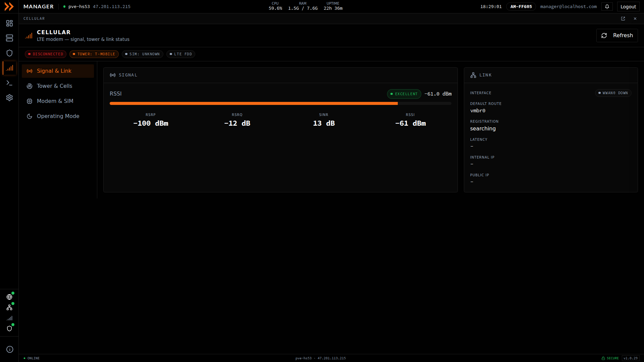Click the RSSI -61 dBm metric value
This screenshot has height=362, width=644.
click(x=410, y=123)
